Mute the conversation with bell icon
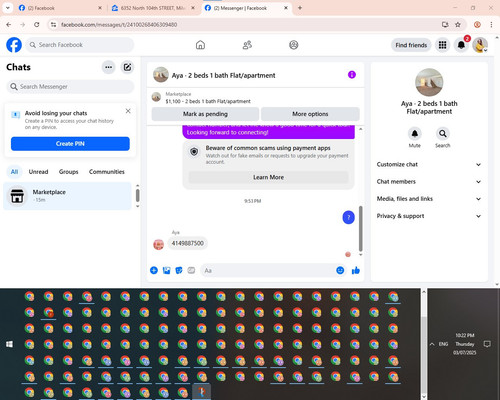 [415, 134]
